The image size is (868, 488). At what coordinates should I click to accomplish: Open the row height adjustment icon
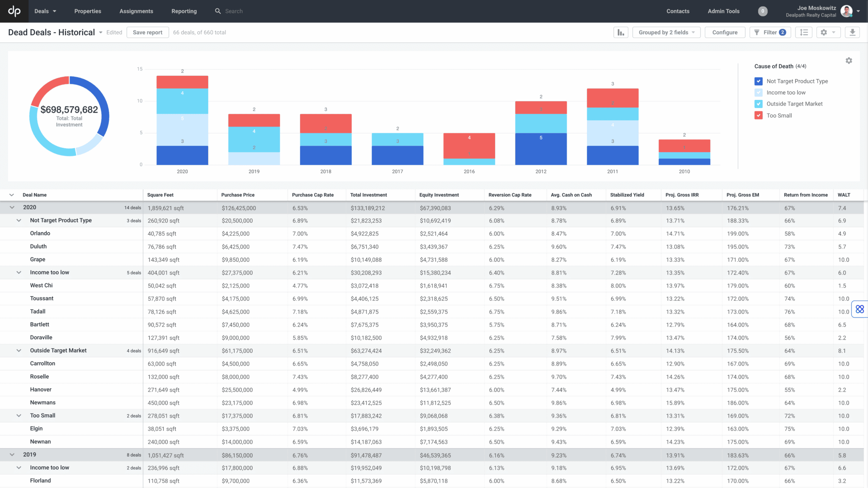click(804, 32)
